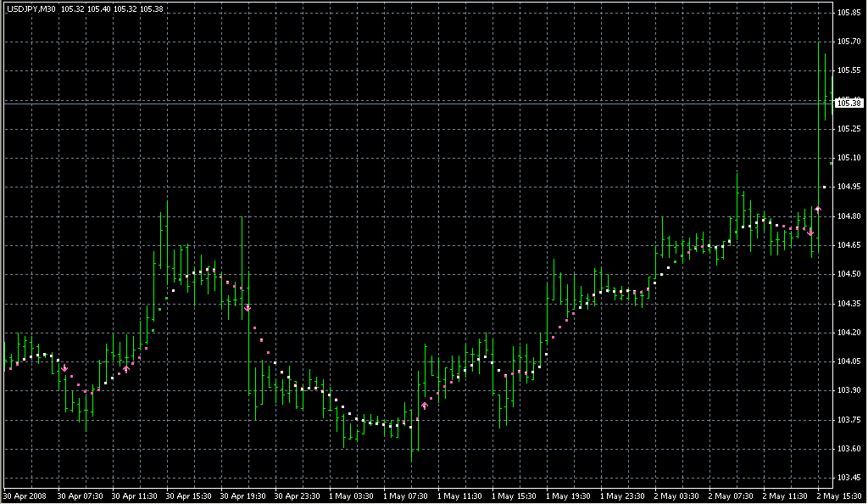868x504 pixels.
Task: Click the highlighted current price label 105.38
Action: [849, 104]
